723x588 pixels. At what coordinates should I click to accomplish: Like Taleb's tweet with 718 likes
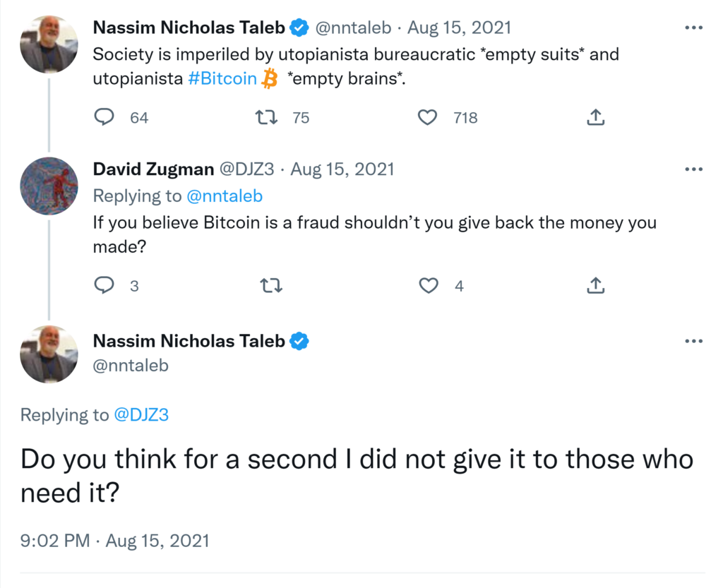[428, 117]
